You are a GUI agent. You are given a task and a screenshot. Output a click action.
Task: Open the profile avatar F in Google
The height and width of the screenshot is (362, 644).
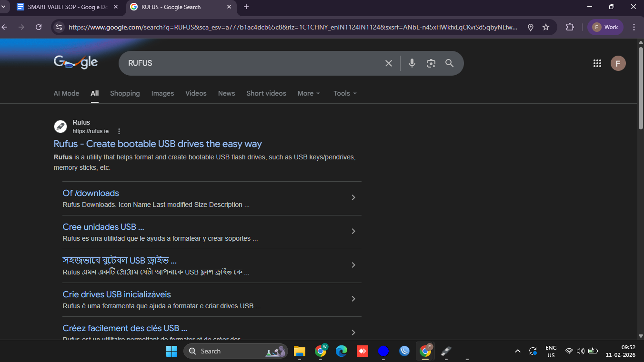coord(618,63)
